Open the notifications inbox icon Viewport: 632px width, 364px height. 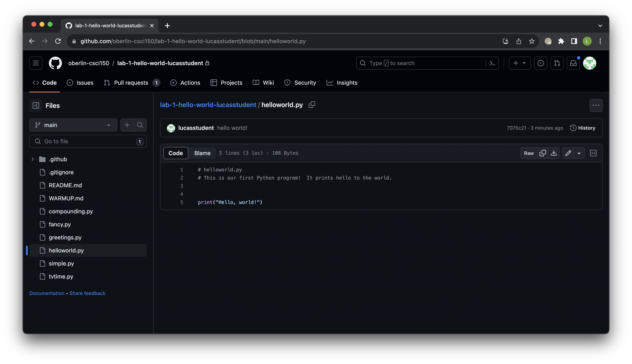573,63
